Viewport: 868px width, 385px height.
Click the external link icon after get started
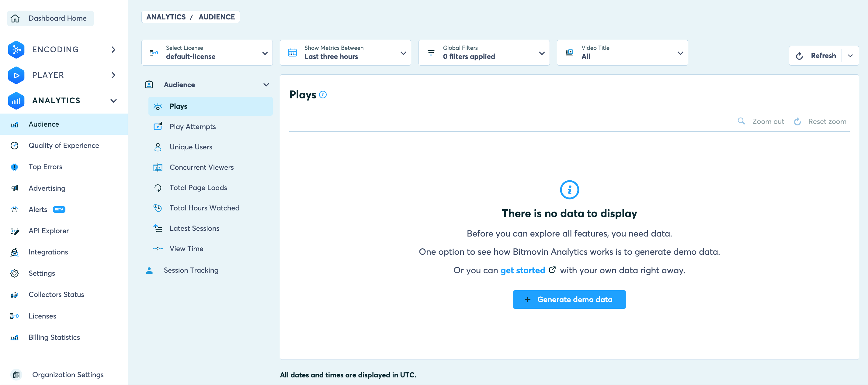point(552,270)
